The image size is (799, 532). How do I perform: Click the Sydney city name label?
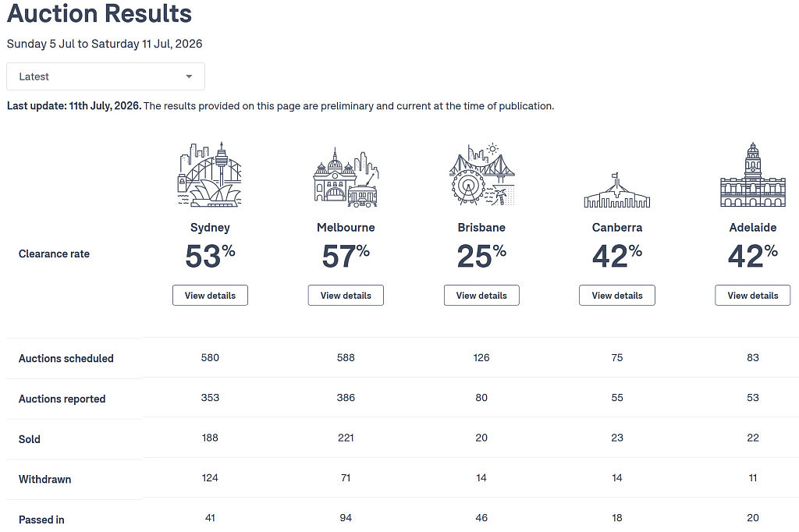coord(210,228)
